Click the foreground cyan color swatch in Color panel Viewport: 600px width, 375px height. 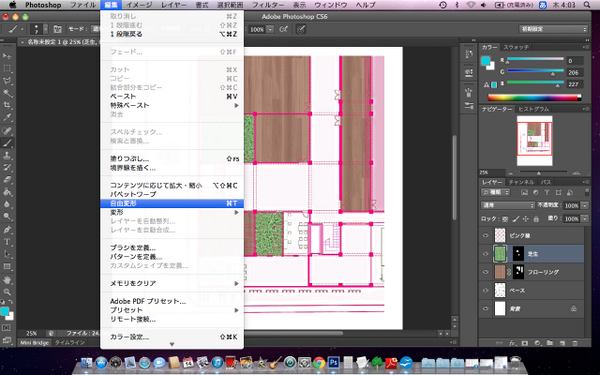(485, 61)
